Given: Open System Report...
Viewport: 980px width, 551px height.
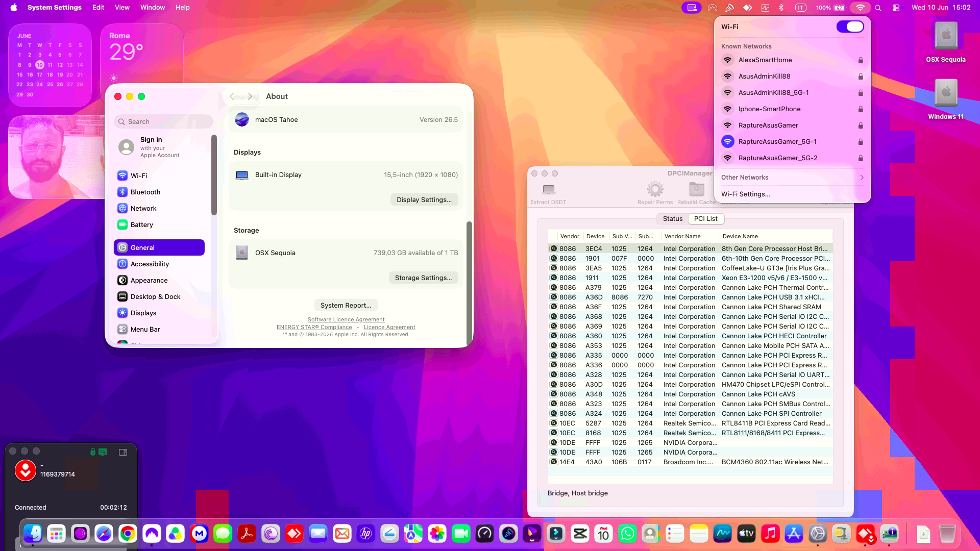Looking at the screenshot, I should tap(346, 305).
